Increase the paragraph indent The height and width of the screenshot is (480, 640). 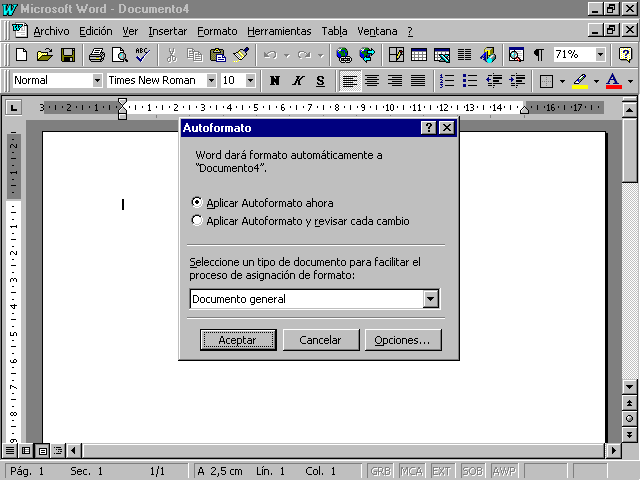[517, 81]
